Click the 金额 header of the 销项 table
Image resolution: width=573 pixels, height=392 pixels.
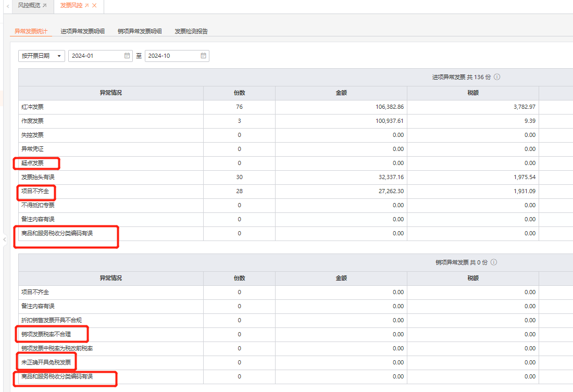click(341, 278)
